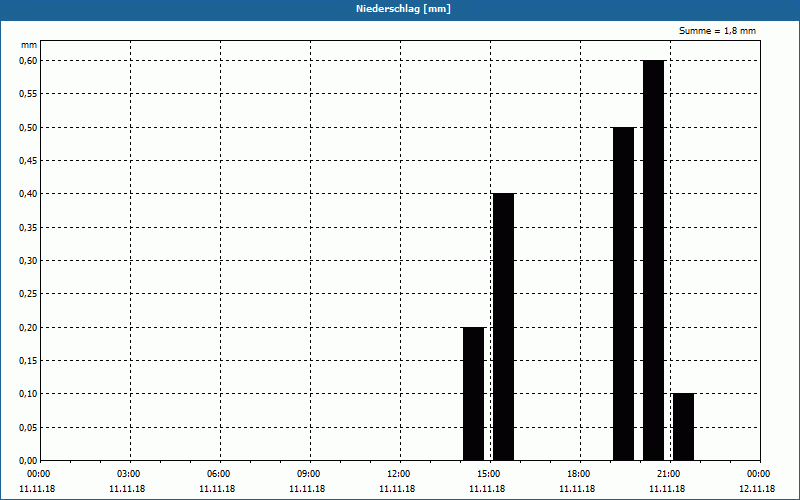Select the 0,20 mm precipitation bar

[473, 394]
